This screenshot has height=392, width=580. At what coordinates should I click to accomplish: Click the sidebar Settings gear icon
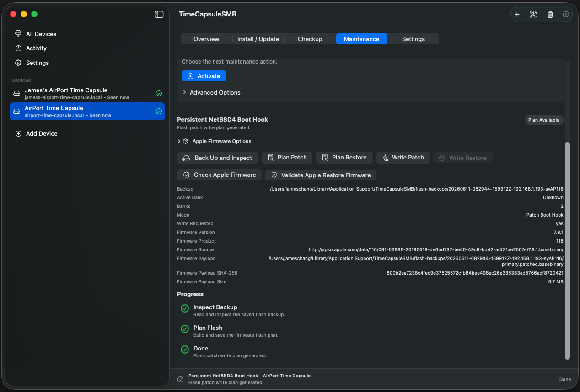18,63
